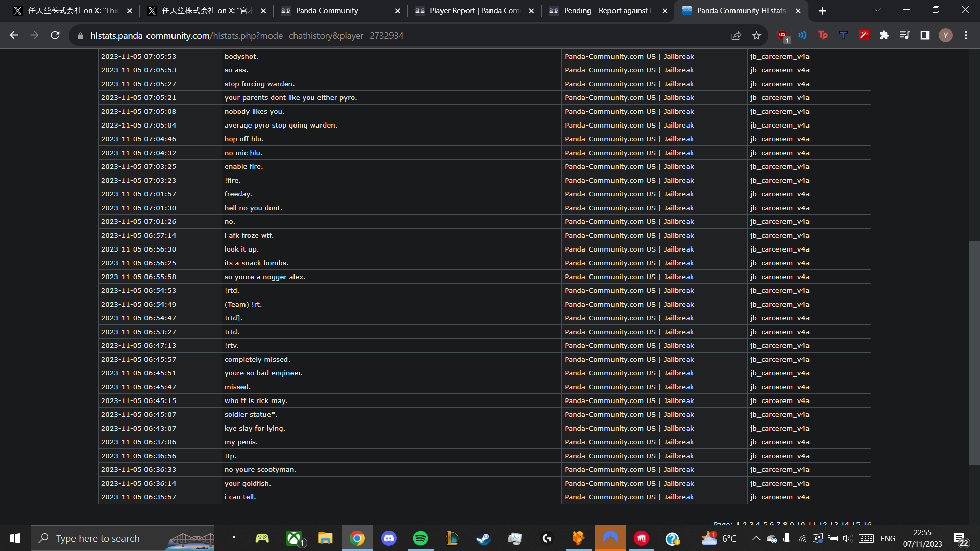Open the tab search dropdown arrow
The image size is (980, 551).
[877, 10]
